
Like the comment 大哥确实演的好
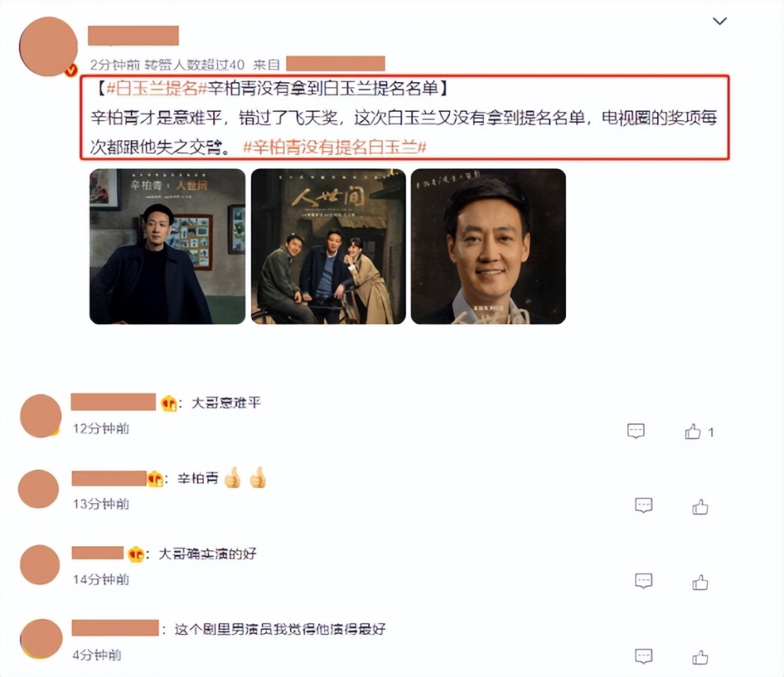(700, 582)
